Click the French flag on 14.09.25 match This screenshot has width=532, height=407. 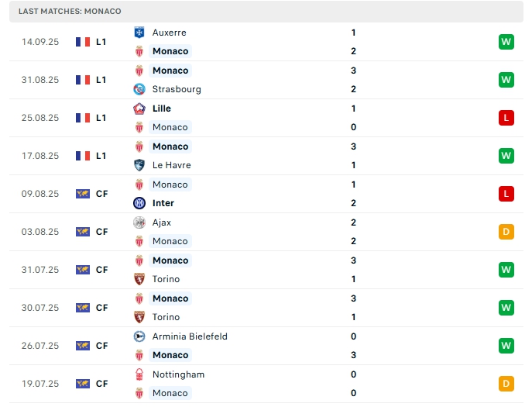pos(83,42)
